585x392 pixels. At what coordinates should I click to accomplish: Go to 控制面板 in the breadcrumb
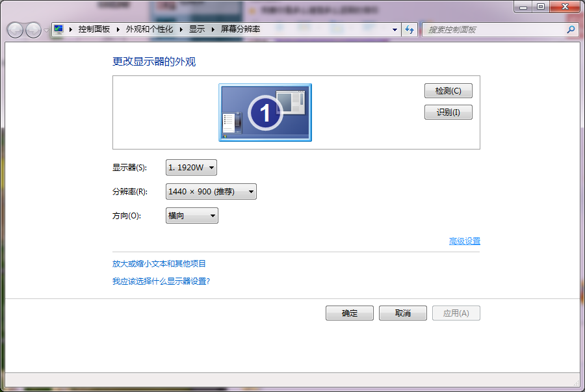click(x=94, y=29)
